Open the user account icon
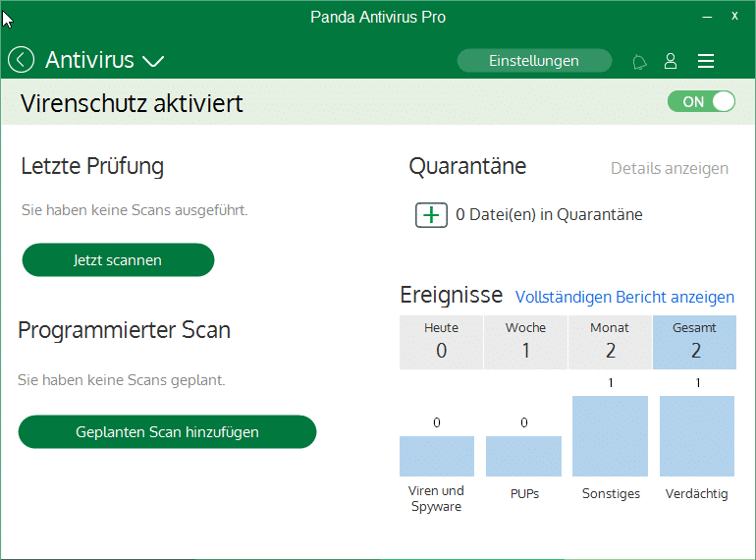The width and height of the screenshot is (756, 560). [x=671, y=61]
